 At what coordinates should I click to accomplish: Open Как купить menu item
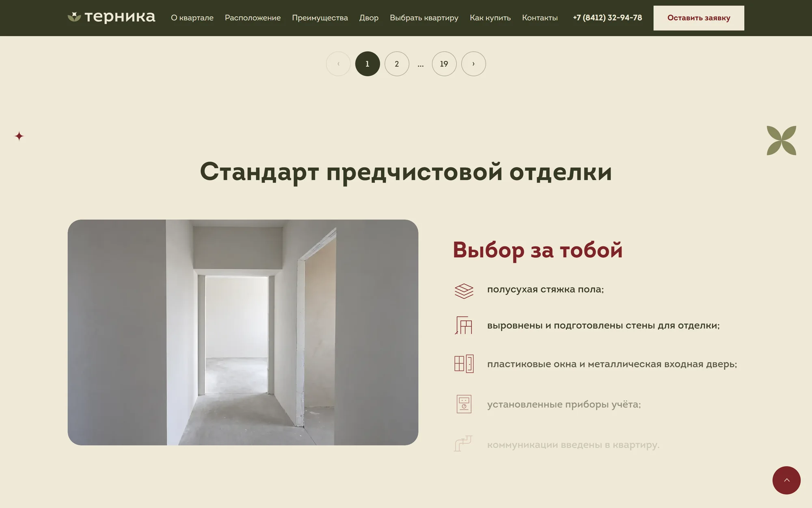pyautogui.click(x=490, y=18)
